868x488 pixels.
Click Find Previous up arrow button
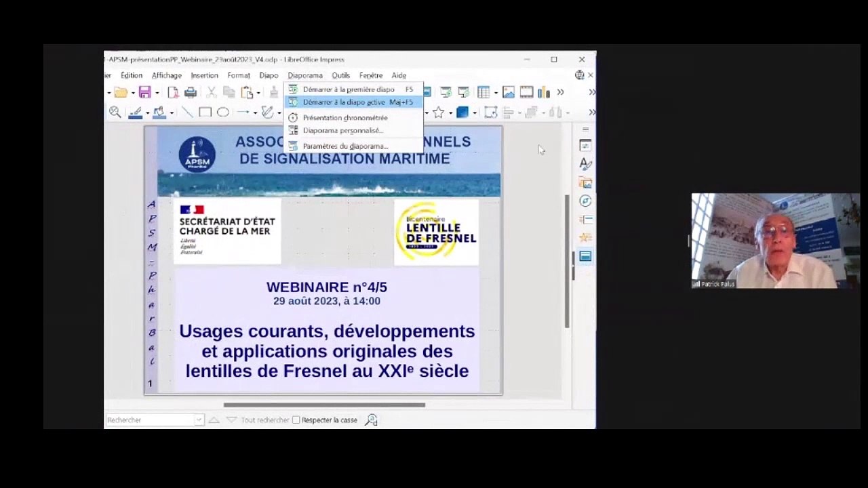214,420
